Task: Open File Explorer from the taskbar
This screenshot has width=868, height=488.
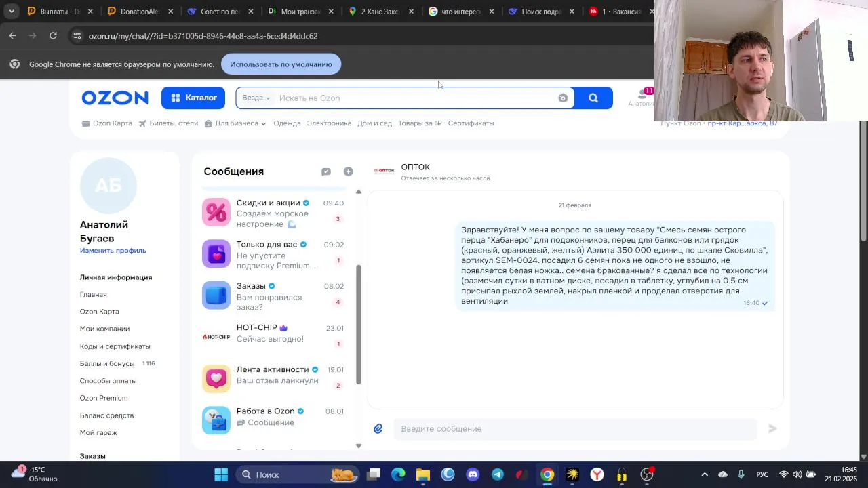Action: pos(423,474)
